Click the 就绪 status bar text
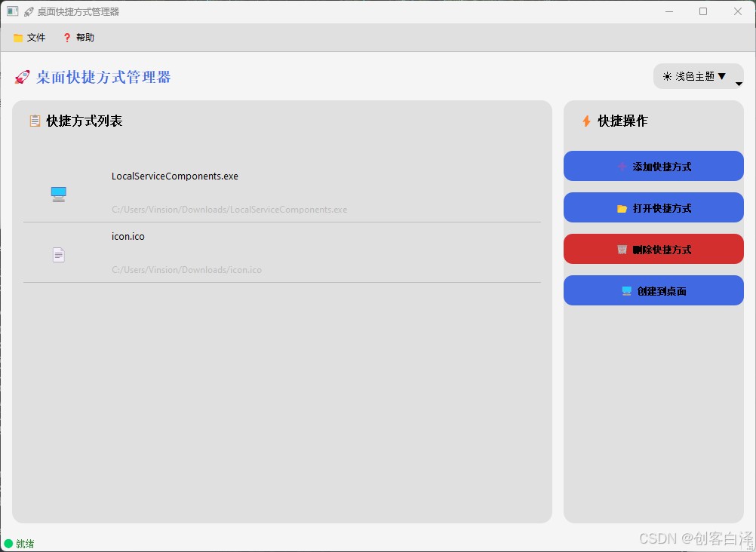The height and width of the screenshot is (552, 756). coord(25,544)
